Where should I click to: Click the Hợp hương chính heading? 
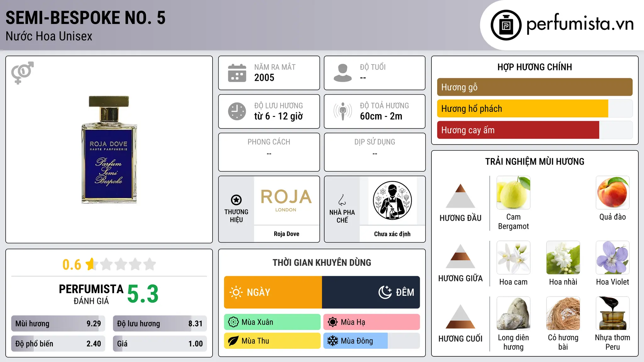tap(535, 67)
